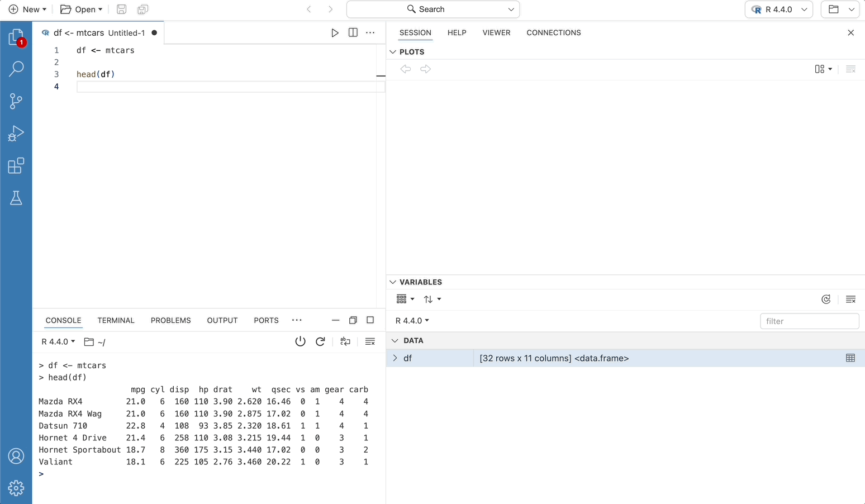Maximize the console panel size
The image size is (865, 504).
coord(370,320)
